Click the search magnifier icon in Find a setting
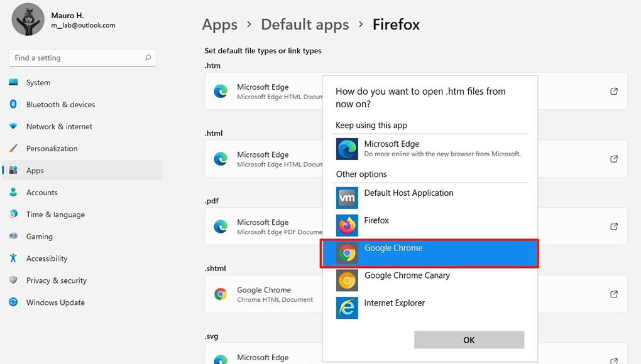Viewport: 641px width, 364px height. point(148,58)
